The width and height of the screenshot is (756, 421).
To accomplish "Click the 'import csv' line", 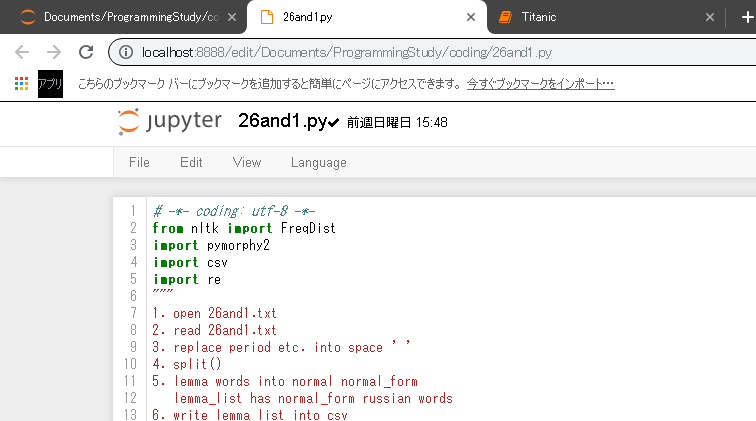I will click(x=190, y=262).
